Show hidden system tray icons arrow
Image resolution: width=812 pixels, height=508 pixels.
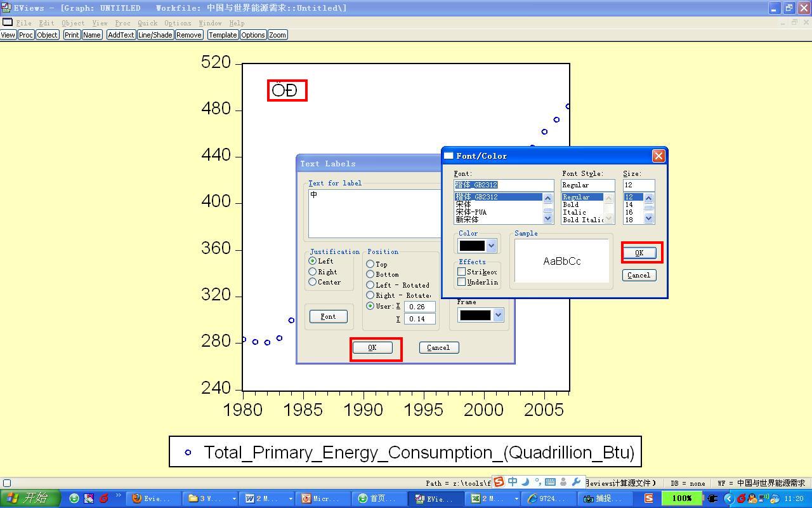pos(729,498)
